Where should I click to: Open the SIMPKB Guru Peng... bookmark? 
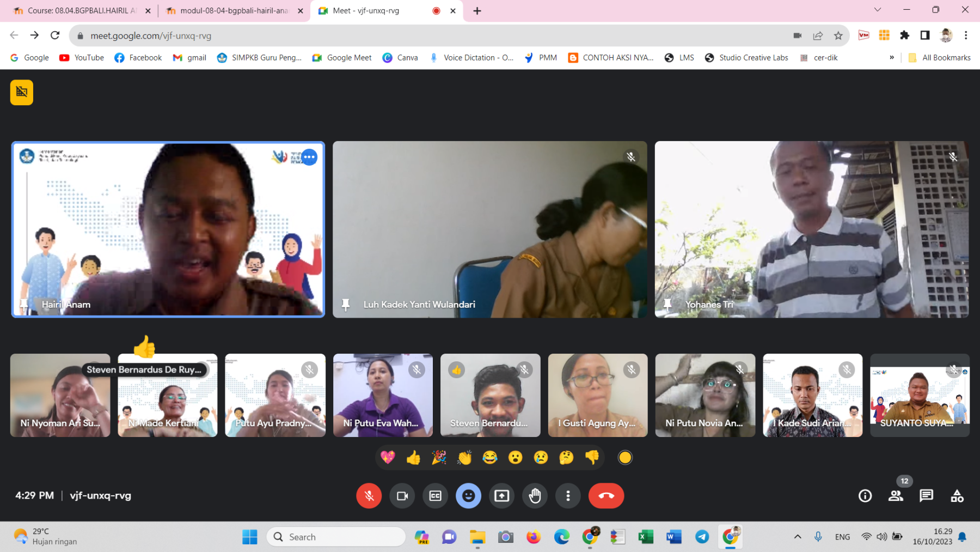pos(259,58)
